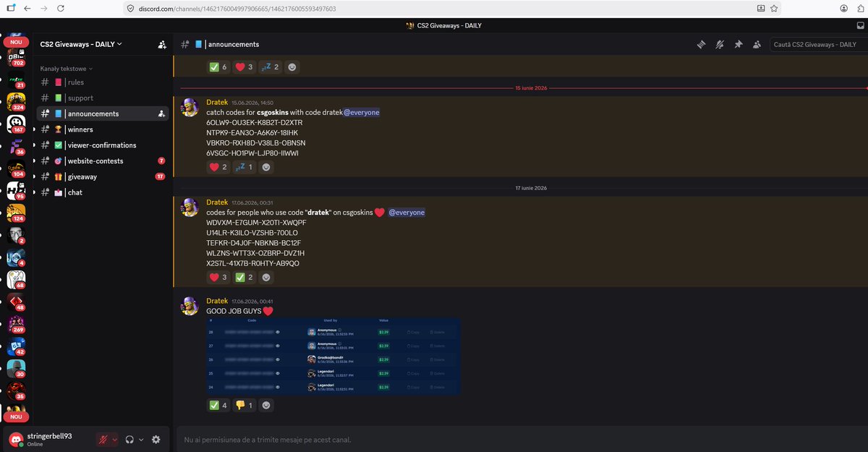Select code text X2S7L-41X7B-R0HTY-AB9QO
868x452 pixels.
tap(252, 263)
